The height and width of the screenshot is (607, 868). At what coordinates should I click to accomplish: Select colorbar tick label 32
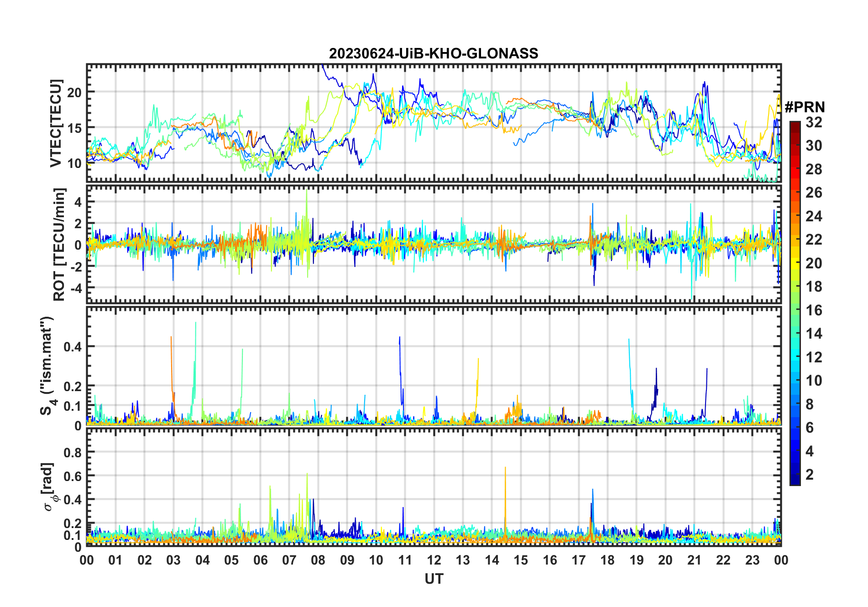coord(814,122)
